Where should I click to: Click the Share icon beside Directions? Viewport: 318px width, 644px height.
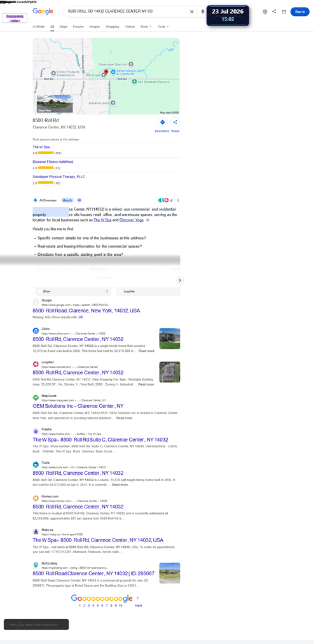175,122
